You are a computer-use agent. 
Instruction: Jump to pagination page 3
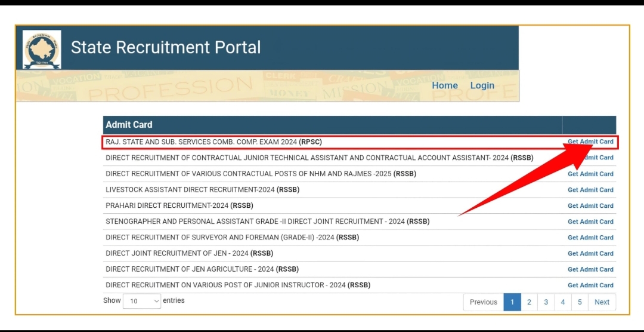(x=546, y=302)
